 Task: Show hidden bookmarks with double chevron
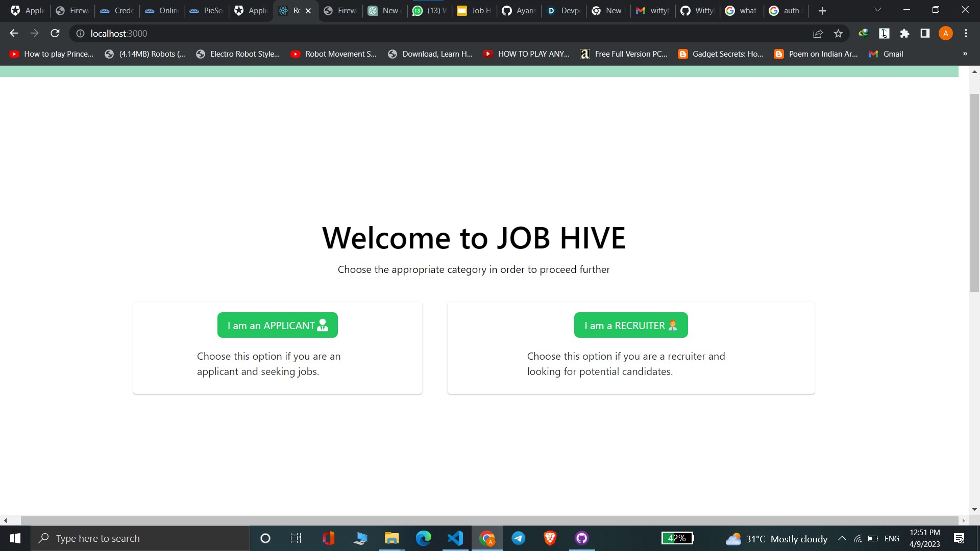tap(965, 54)
